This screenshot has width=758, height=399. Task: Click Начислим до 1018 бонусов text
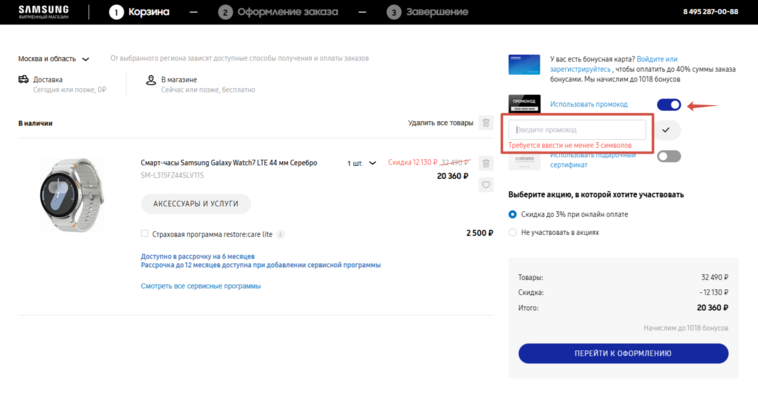[686, 328]
